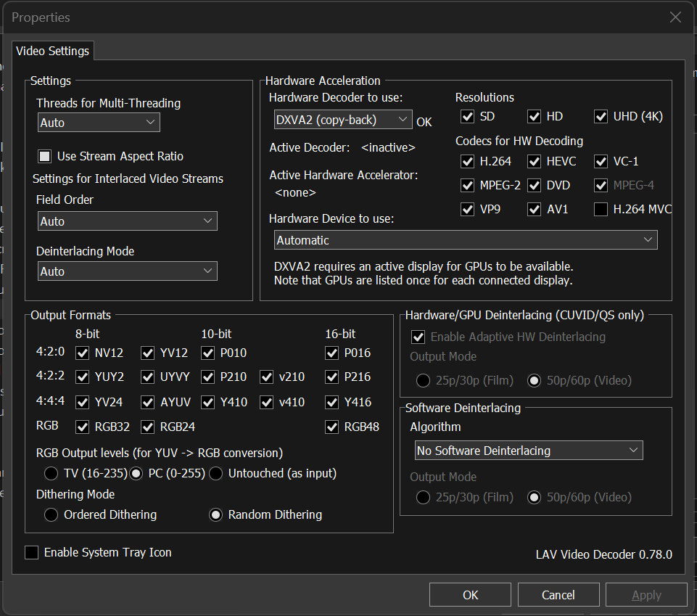Image resolution: width=697 pixels, height=616 pixels.
Task: Close the Properties dialog window
Action: [675, 17]
